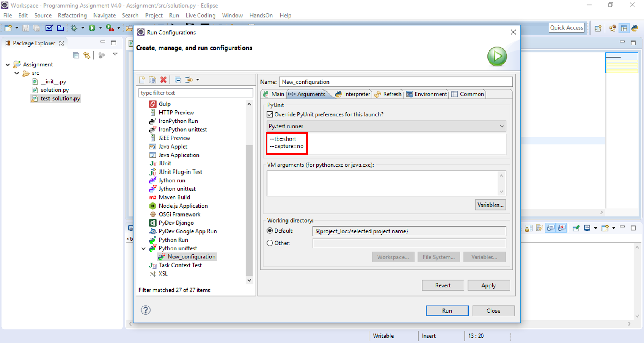The width and height of the screenshot is (644, 343).
Task: Collapse all in Package Explorer
Action: point(76,55)
